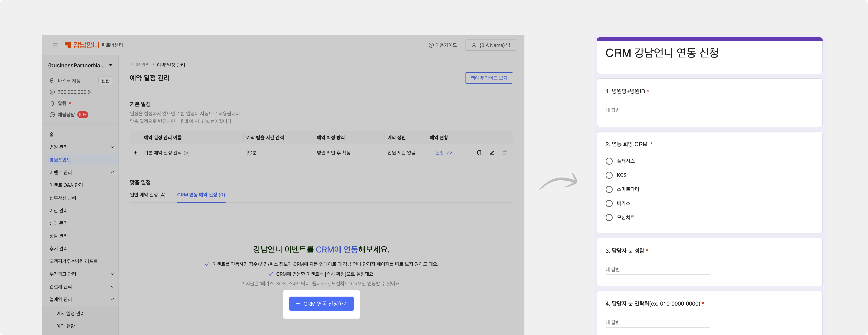The image size is (868, 335).
Task: Select the 스마트닥터 radio option
Action: (x=609, y=190)
